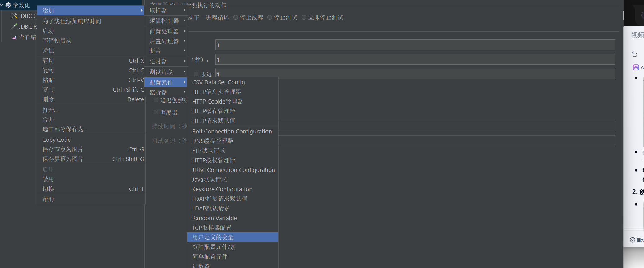Click the purple AI icon in right panel
Image resolution: width=644 pixels, height=268 pixels.
(x=636, y=67)
